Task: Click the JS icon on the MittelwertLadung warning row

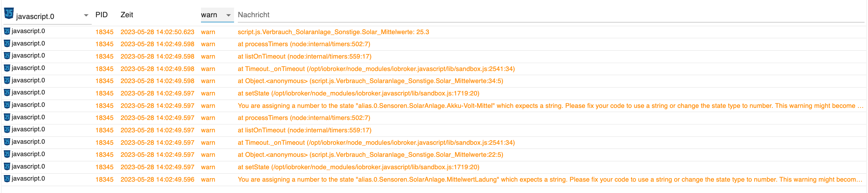Action: 7,179
